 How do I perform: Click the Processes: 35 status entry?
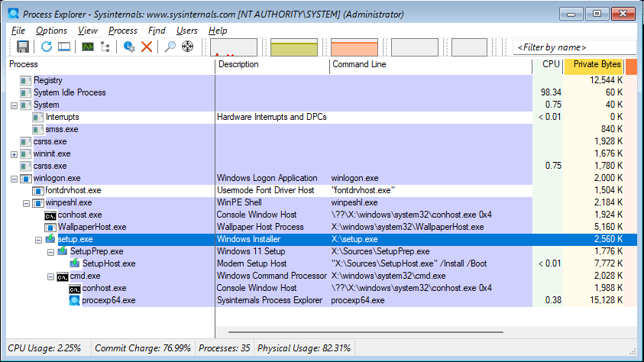(225, 348)
